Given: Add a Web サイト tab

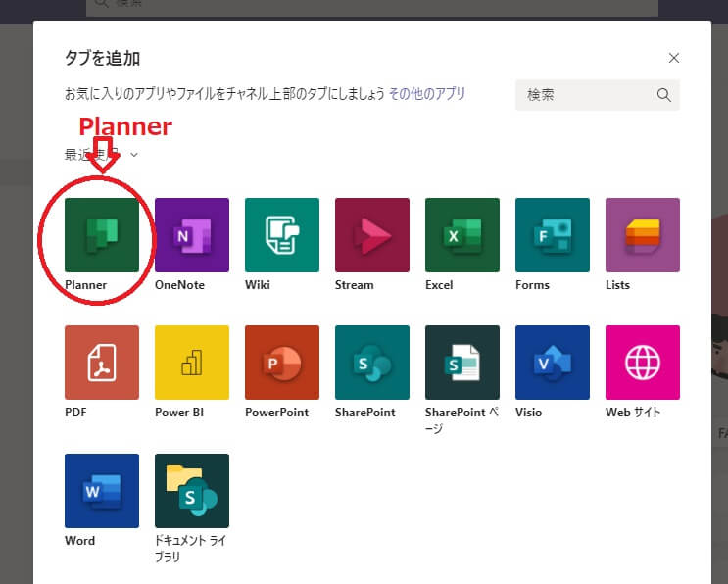Looking at the screenshot, I should (643, 363).
